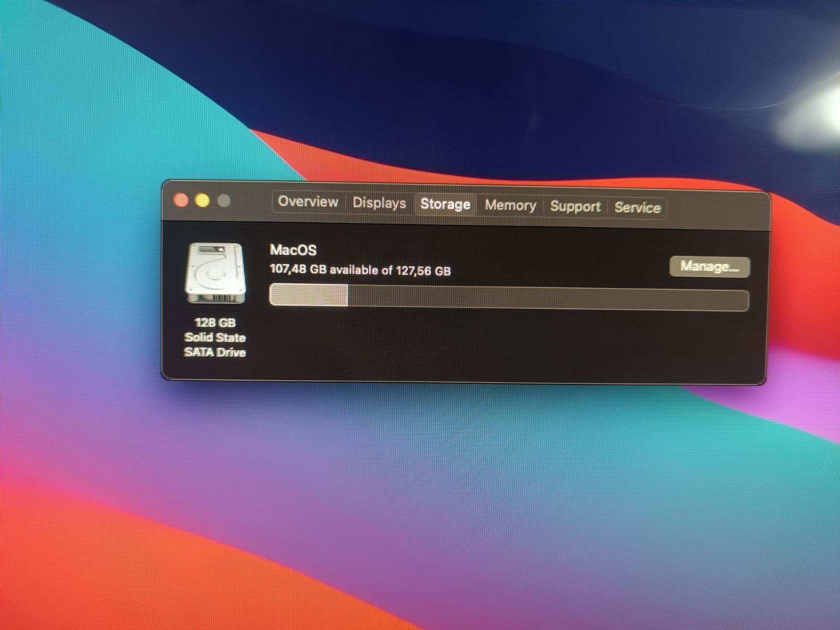The height and width of the screenshot is (630, 840).
Task: Click the MacOS volume name
Action: tap(293, 250)
